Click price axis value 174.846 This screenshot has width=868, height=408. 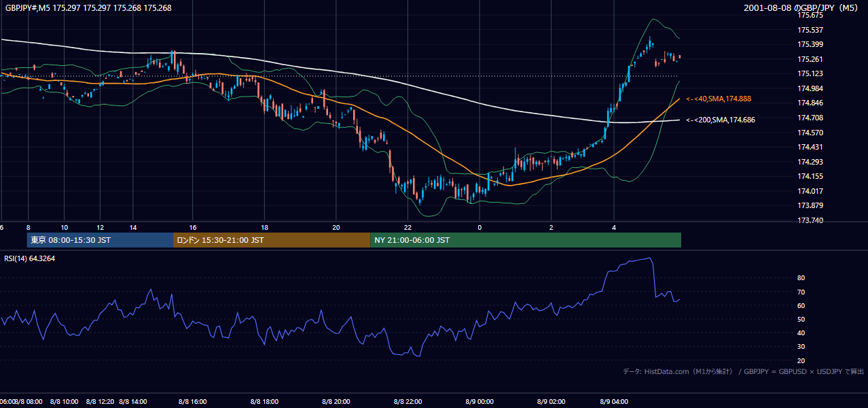pyautogui.click(x=810, y=103)
